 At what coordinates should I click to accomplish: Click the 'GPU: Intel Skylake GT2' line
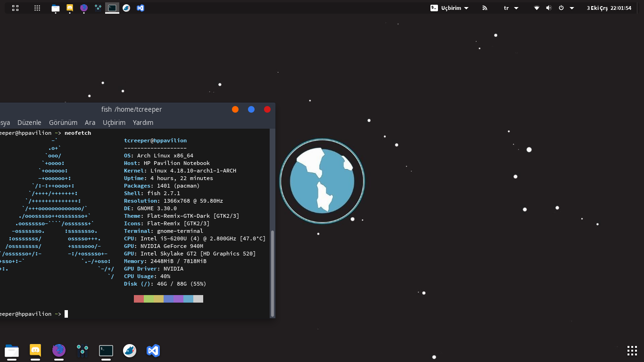pyautogui.click(x=190, y=254)
